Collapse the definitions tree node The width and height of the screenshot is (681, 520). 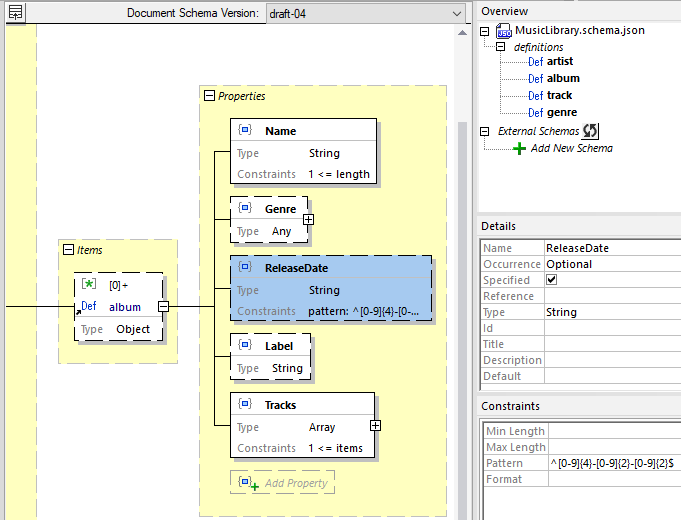point(501,47)
